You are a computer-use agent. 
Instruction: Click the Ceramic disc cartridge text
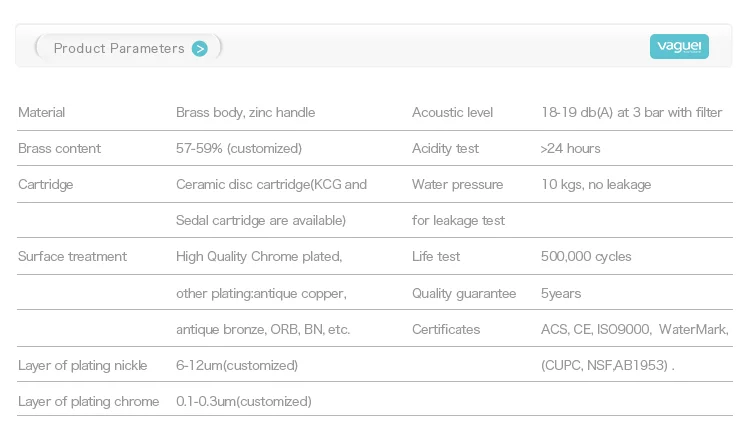[x=271, y=185]
